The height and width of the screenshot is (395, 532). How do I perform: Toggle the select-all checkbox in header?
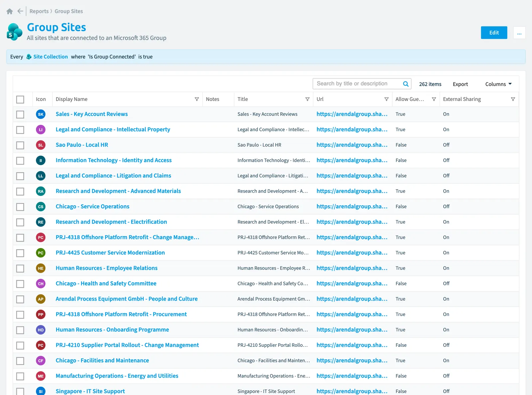(20, 99)
